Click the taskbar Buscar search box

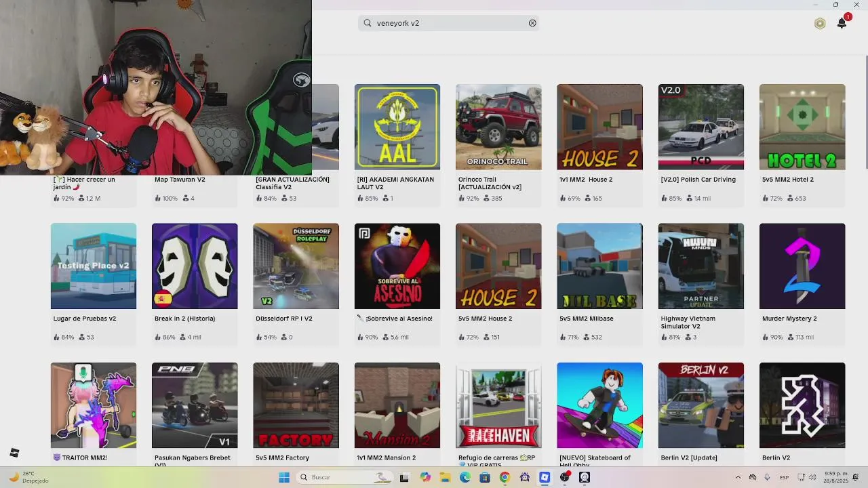point(345,477)
